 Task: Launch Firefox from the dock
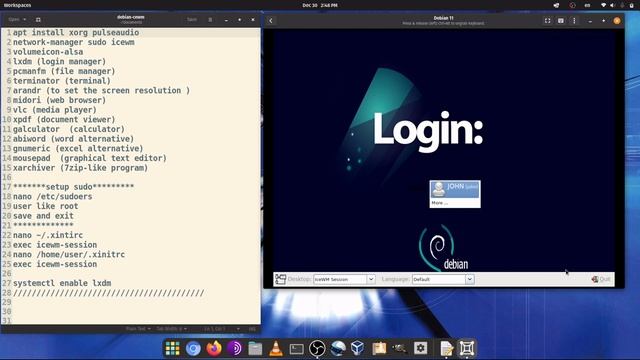click(x=214, y=348)
